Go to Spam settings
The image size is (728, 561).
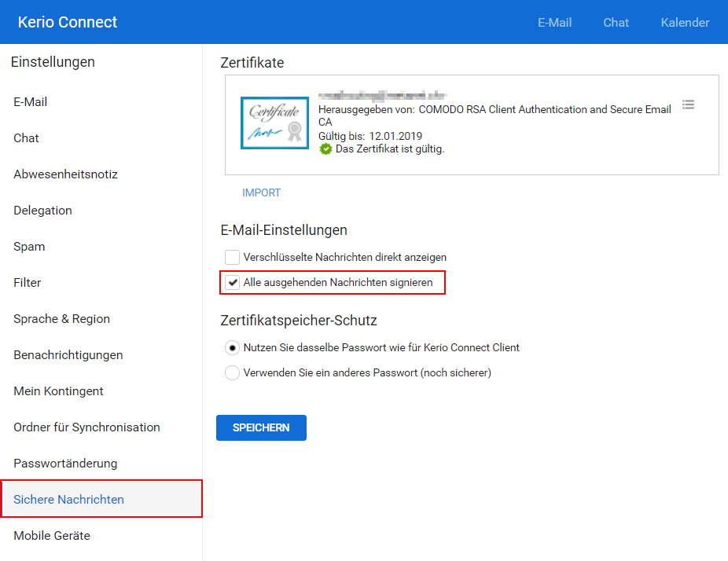tap(29, 247)
